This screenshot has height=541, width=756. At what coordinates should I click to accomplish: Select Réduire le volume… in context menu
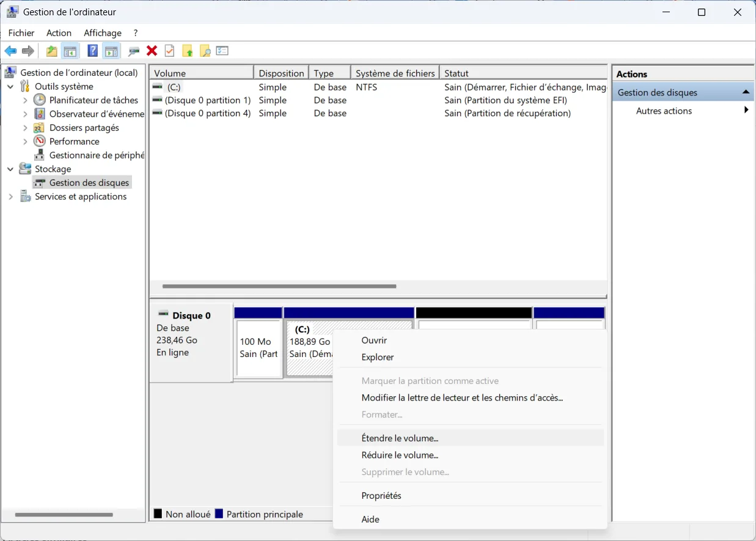[470, 455]
